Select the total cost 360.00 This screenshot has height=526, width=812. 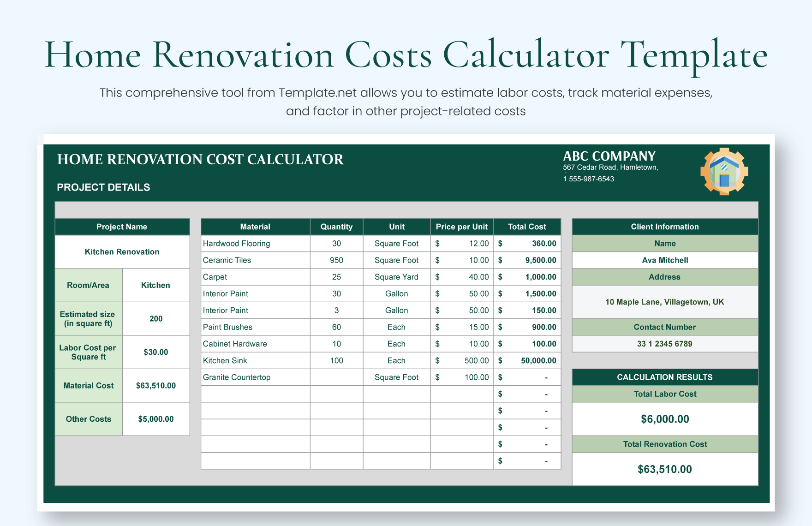click(527, 244)
